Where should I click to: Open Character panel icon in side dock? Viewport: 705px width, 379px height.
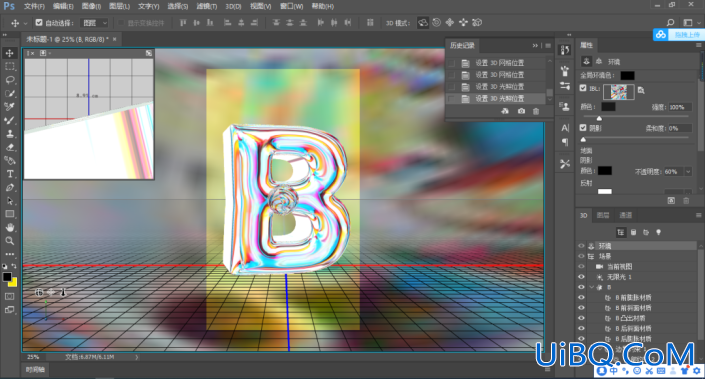click(565, 128)
